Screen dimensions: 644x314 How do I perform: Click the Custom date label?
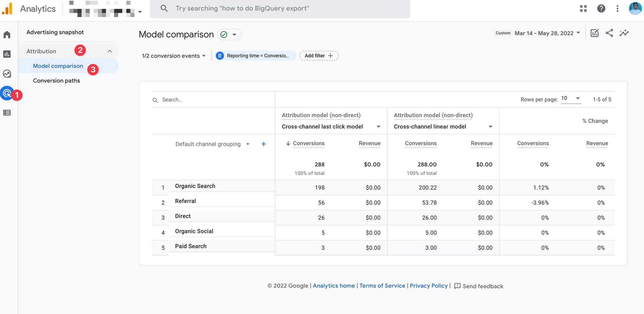503,33
